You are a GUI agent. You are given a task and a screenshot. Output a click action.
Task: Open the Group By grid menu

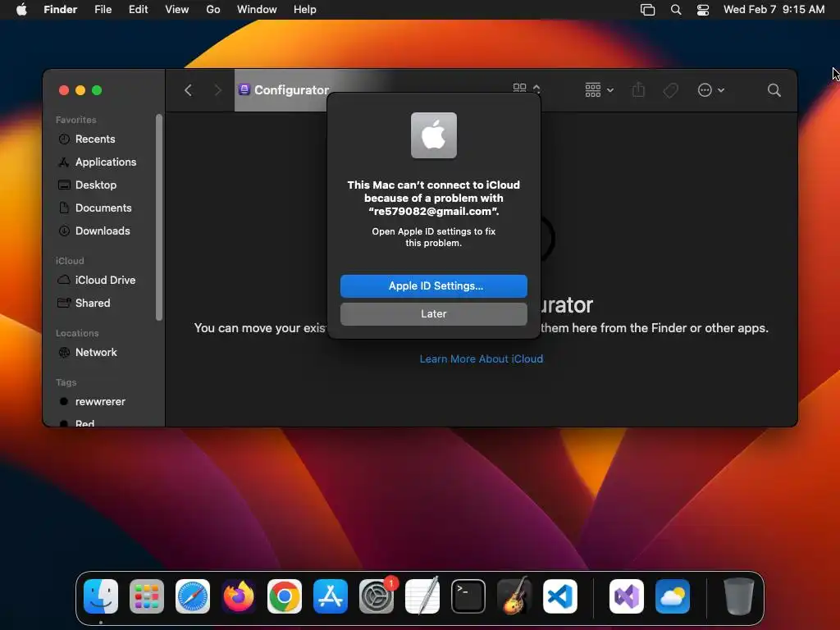[x=599, y=90]
